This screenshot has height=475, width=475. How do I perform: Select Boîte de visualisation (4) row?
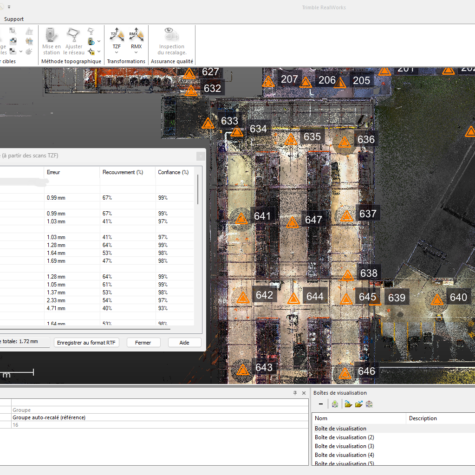click(x=393, y=455)
